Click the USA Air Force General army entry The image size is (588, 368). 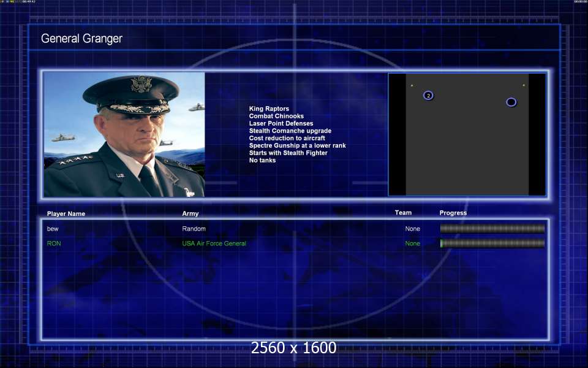tap(214, 243)
